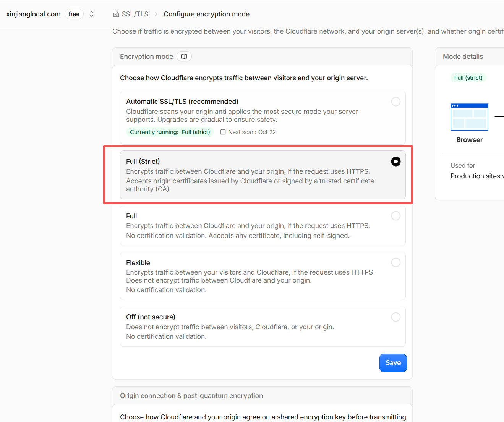Click the 'Off (not secure)' option title

[x=151, y=317]
